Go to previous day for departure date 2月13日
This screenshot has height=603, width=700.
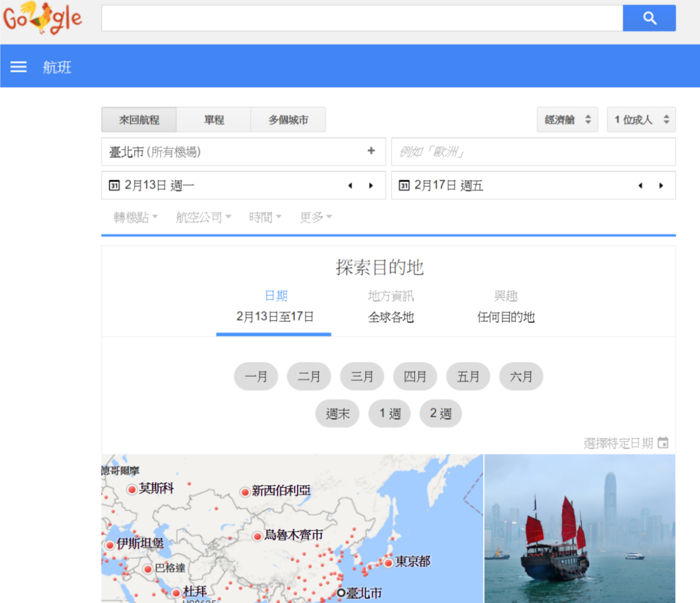(350, 186)
